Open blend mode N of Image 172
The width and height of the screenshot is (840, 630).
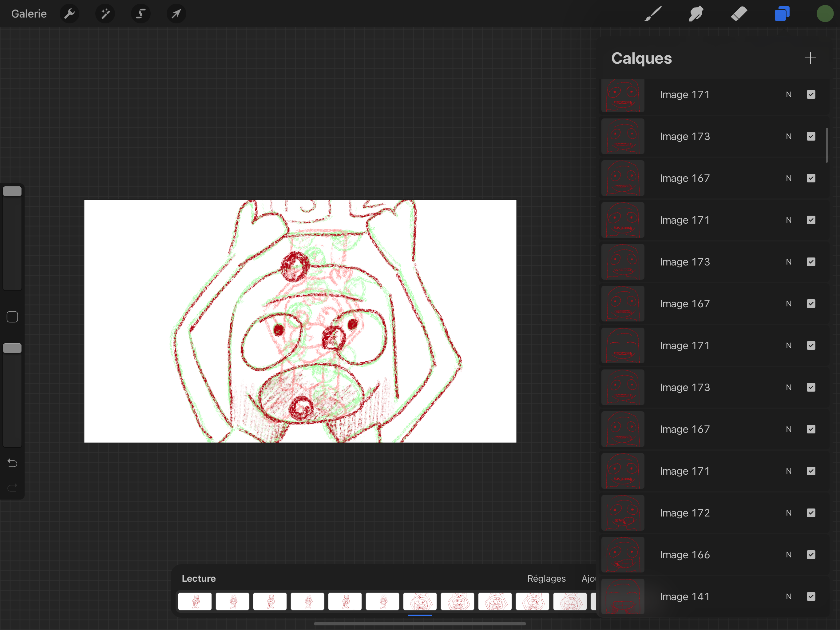(x=789, y=513)
